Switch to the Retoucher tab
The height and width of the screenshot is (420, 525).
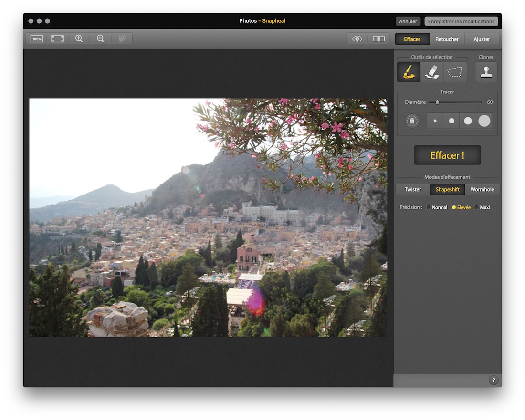[447, 39]
